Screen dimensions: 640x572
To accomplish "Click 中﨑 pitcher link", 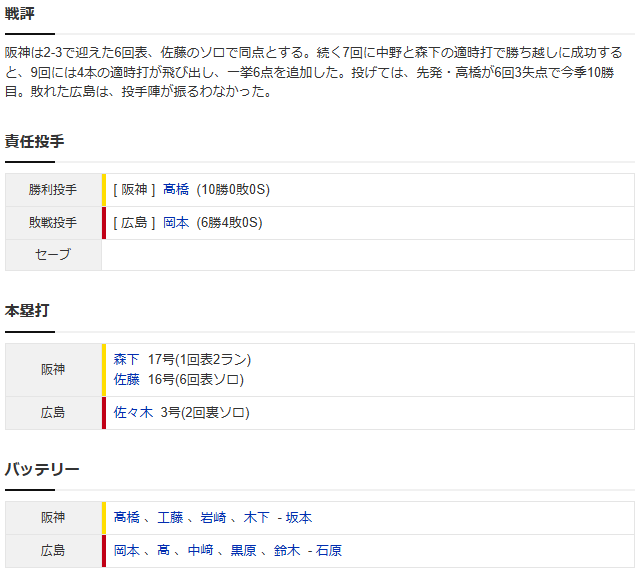I will [x=200, y=550].
